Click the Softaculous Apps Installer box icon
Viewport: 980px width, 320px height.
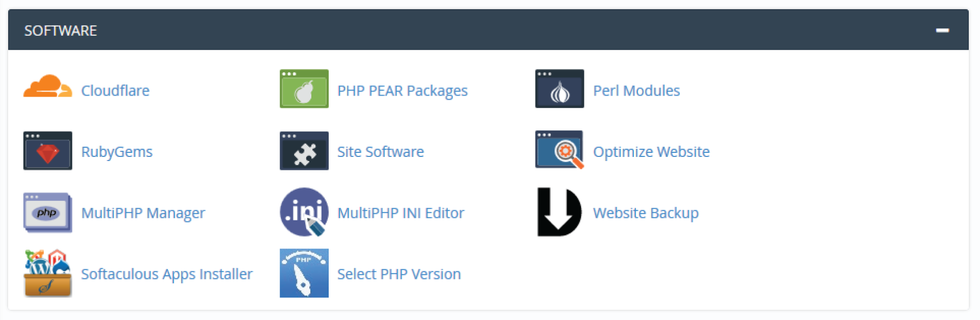[47, 273]
